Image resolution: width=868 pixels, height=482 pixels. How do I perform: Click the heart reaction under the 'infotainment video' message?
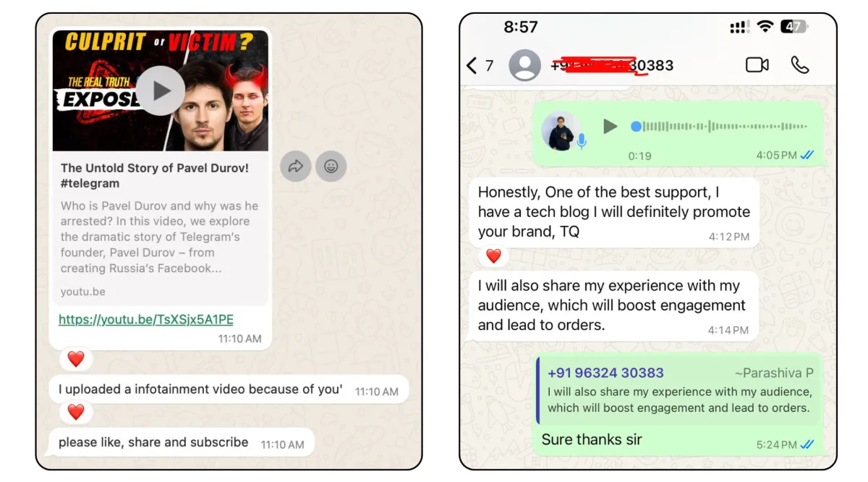coord(76,412)
